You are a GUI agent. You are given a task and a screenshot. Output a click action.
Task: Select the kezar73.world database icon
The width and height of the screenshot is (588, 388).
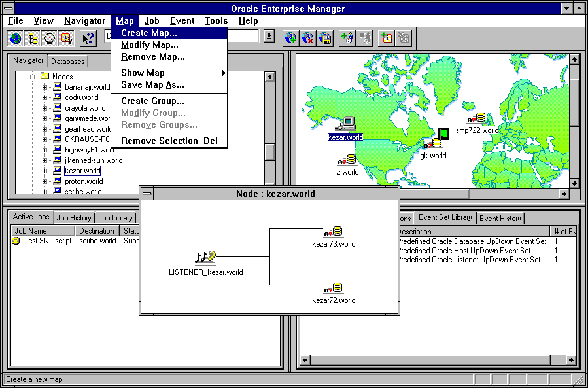[334, 232]
